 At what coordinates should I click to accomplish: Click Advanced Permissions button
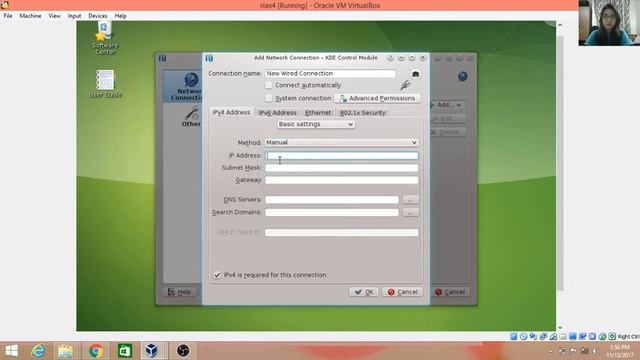[377, 98]
